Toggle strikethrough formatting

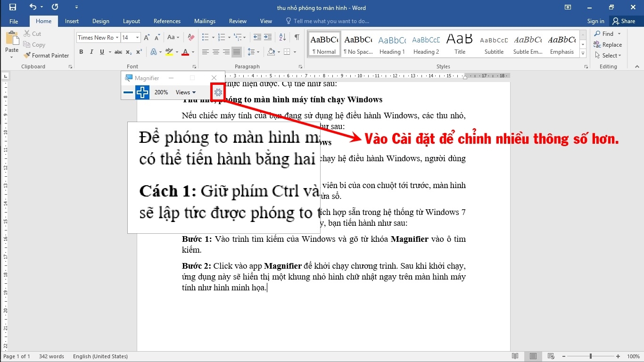[x=118, y=52]
